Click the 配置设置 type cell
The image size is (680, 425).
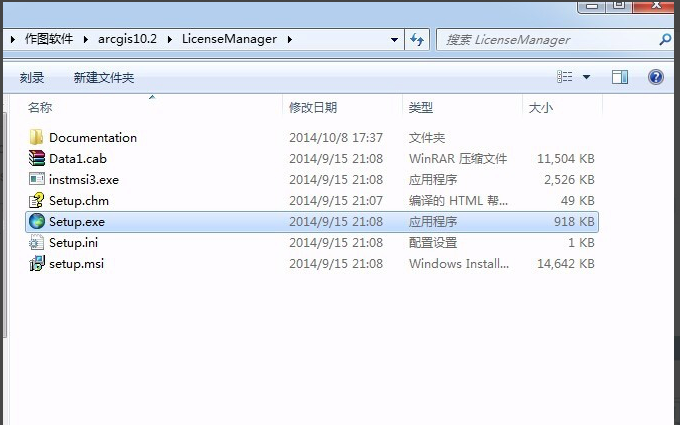tap(433, 242)
